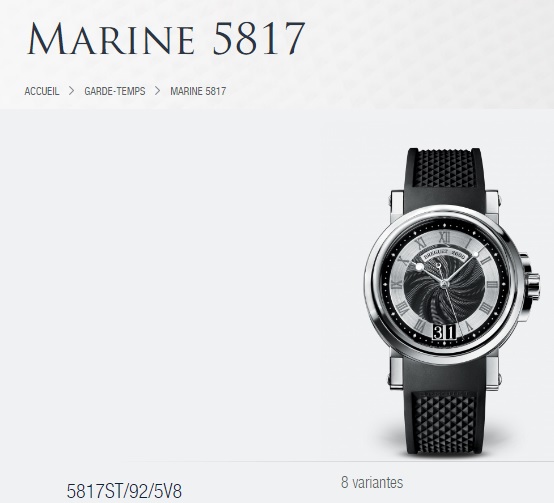Click the lower textured rubber strap
Screen dimensions: 554x503
click(x=444, y=424)
